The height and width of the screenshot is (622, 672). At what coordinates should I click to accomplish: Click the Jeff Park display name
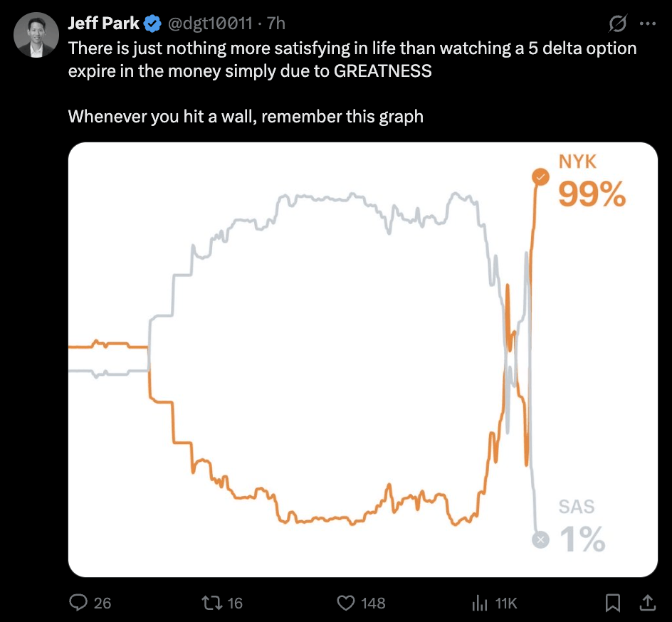click(104, 23)
